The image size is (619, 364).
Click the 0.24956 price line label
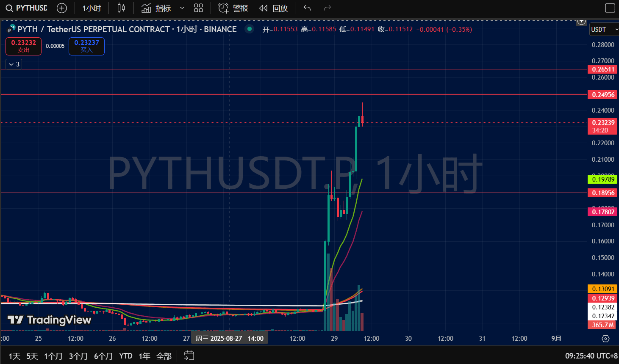tap(602, 95)
